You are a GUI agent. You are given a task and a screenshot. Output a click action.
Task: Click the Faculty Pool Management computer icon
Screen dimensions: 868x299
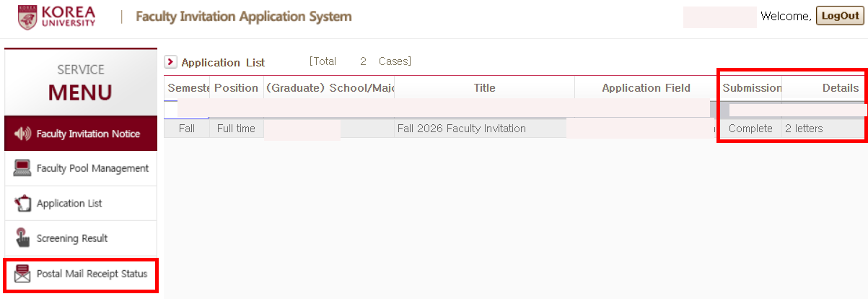click(23, 168)
